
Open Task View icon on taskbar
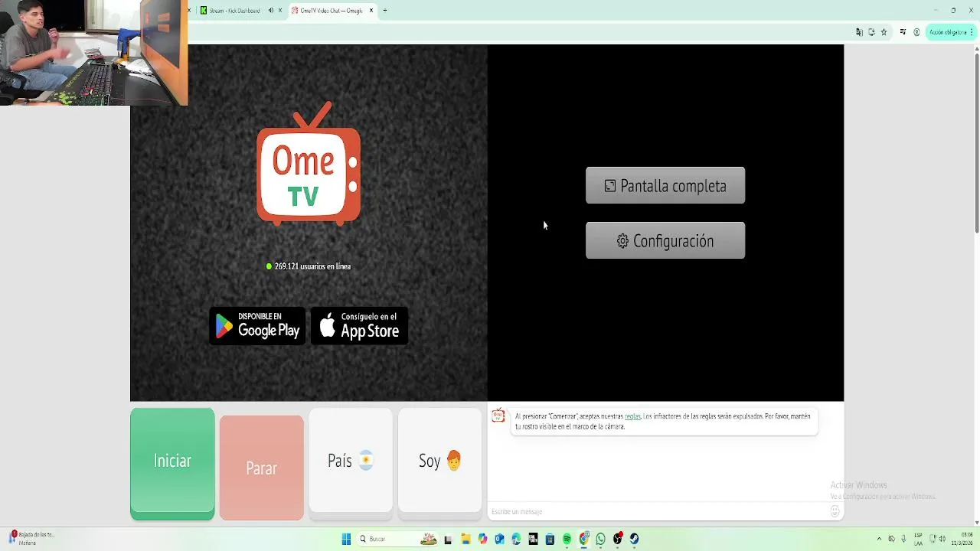(448, 539)
